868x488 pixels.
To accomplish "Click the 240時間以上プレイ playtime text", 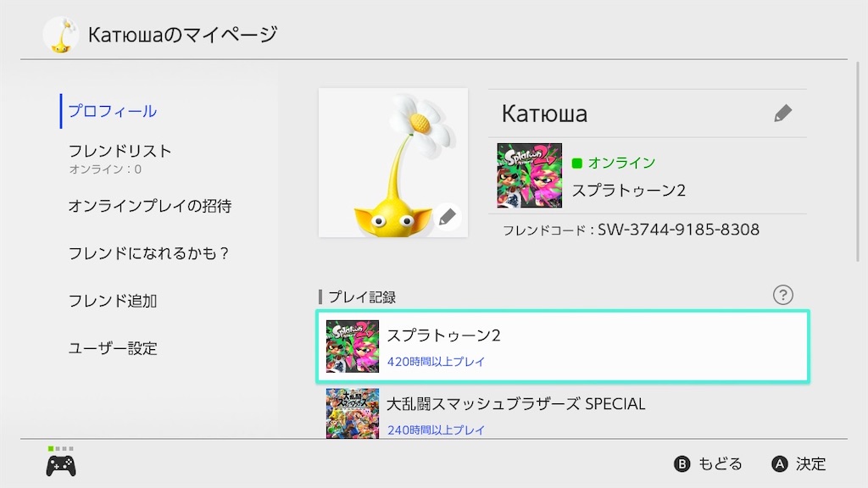I will [436, 430].
